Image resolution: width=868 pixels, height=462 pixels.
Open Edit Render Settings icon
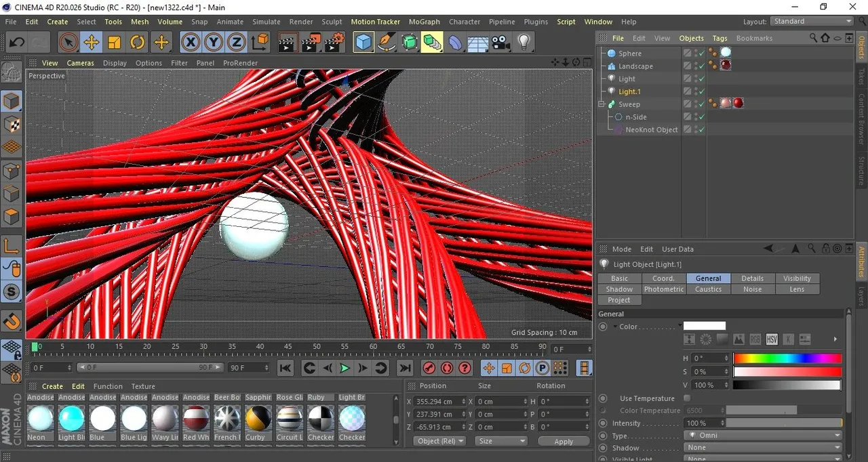click(334, 43)
